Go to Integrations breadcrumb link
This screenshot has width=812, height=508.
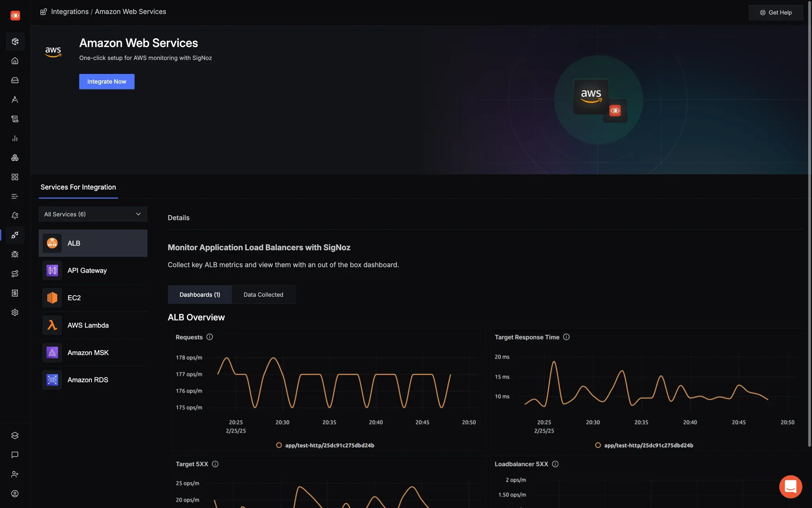click(x=70, y=12)
